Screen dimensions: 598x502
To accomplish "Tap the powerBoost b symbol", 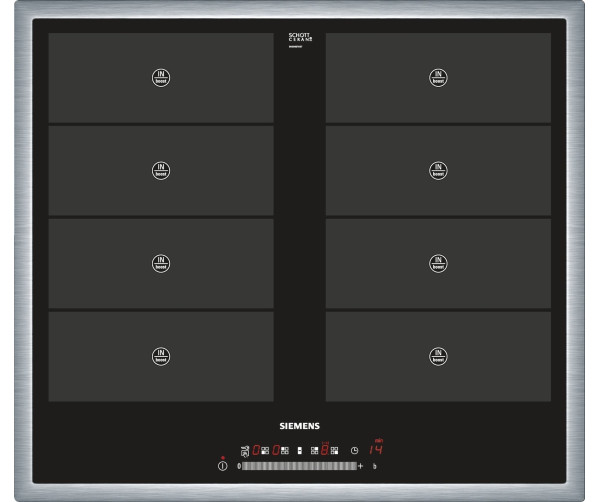I will pos(375,466).
